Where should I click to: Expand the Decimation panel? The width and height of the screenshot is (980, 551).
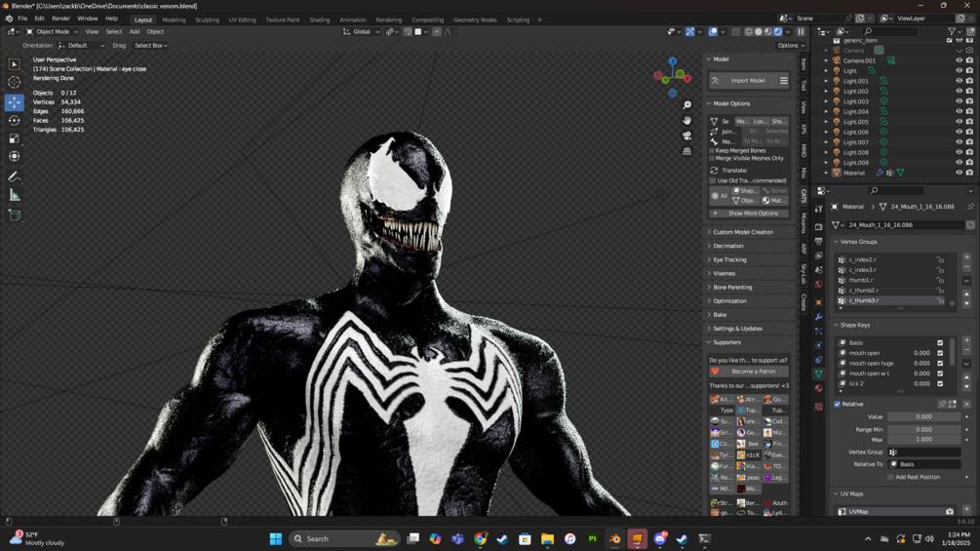tap(728, 246)
